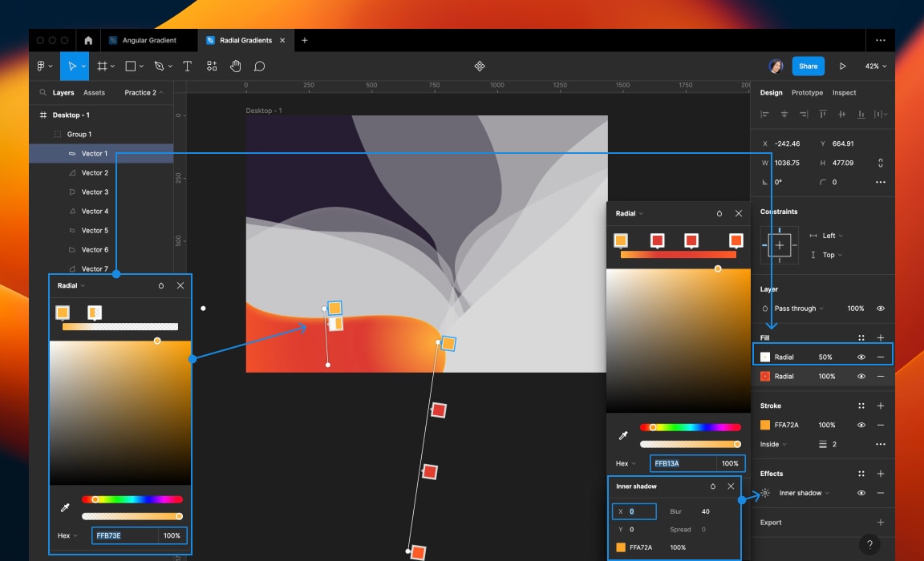Click the components icon in toolbar center
924x561 pixels.
(x=480, y=66)
